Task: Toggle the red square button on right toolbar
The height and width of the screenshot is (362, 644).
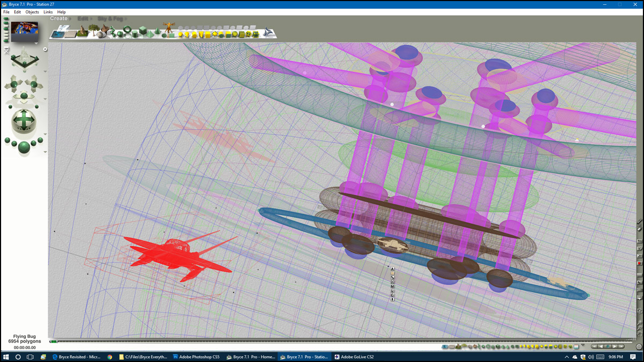Action: (639, 263)
